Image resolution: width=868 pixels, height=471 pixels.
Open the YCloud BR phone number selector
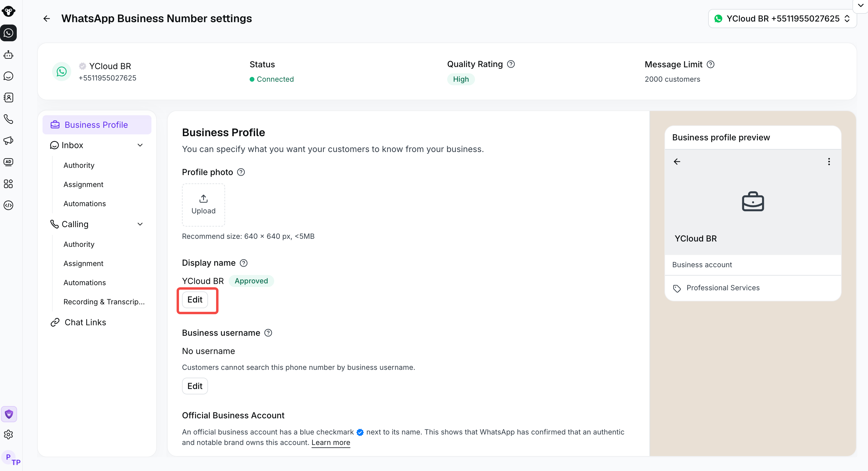(x=782, y=19)
